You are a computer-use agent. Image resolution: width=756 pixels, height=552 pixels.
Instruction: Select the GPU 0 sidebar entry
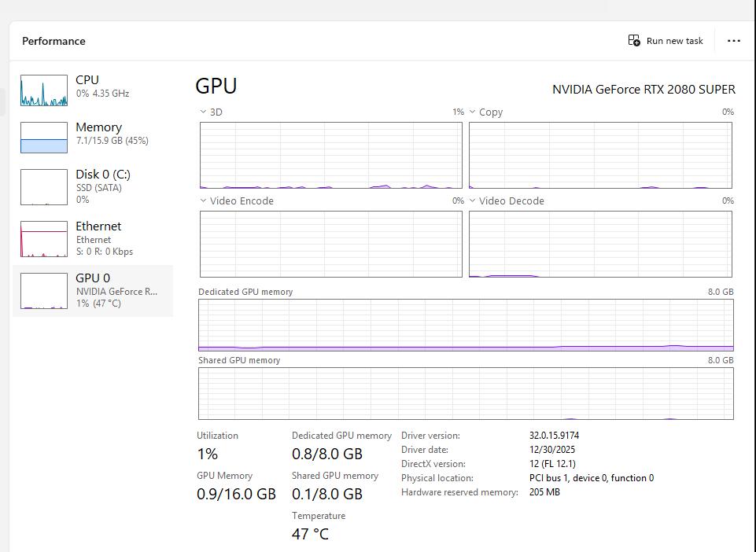[x=93, y=289]
